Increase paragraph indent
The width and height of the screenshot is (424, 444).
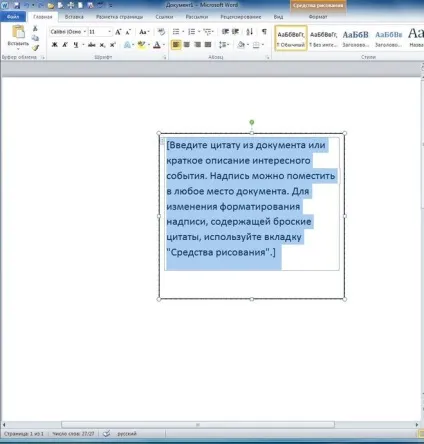click(x=236, y=32)
